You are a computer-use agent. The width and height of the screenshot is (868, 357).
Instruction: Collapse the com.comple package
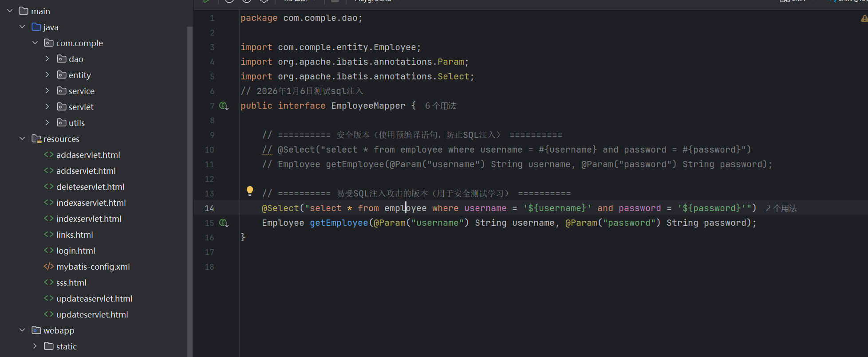coord(35,43)
